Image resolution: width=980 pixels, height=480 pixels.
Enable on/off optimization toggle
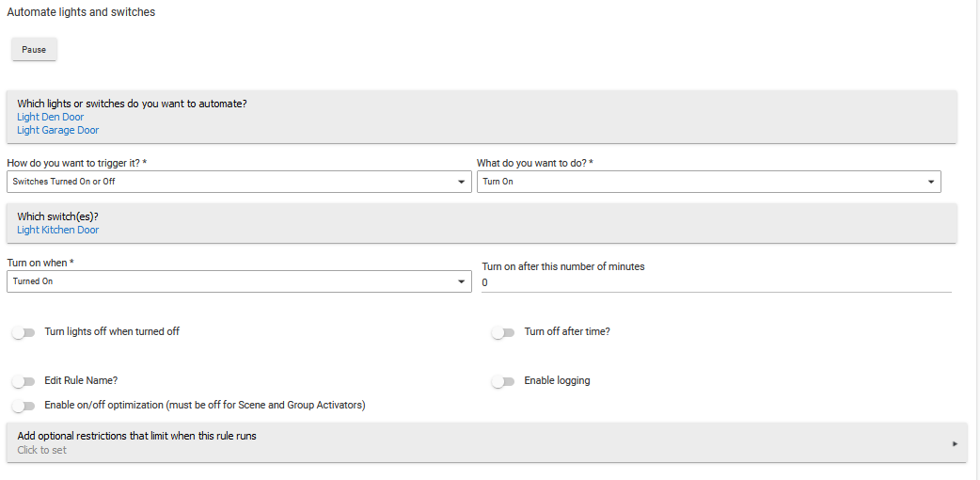click(x=24, y=406)
